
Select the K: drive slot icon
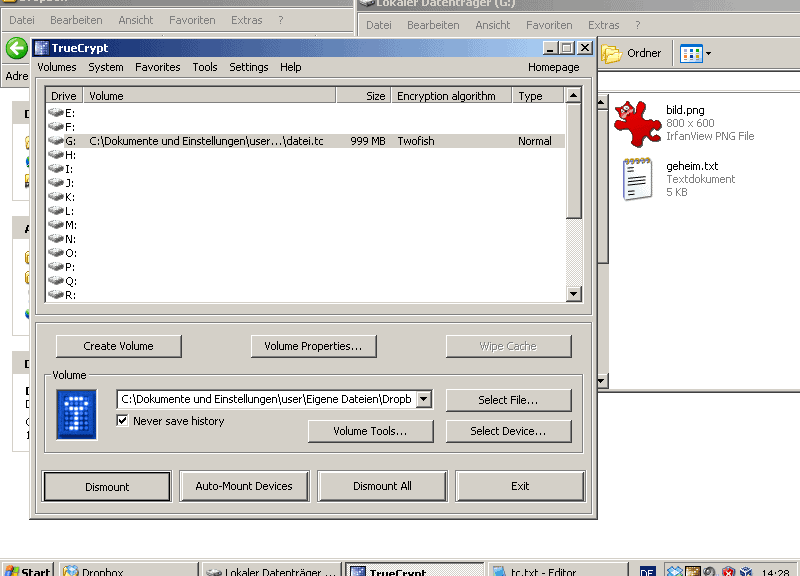click(56, 196)
